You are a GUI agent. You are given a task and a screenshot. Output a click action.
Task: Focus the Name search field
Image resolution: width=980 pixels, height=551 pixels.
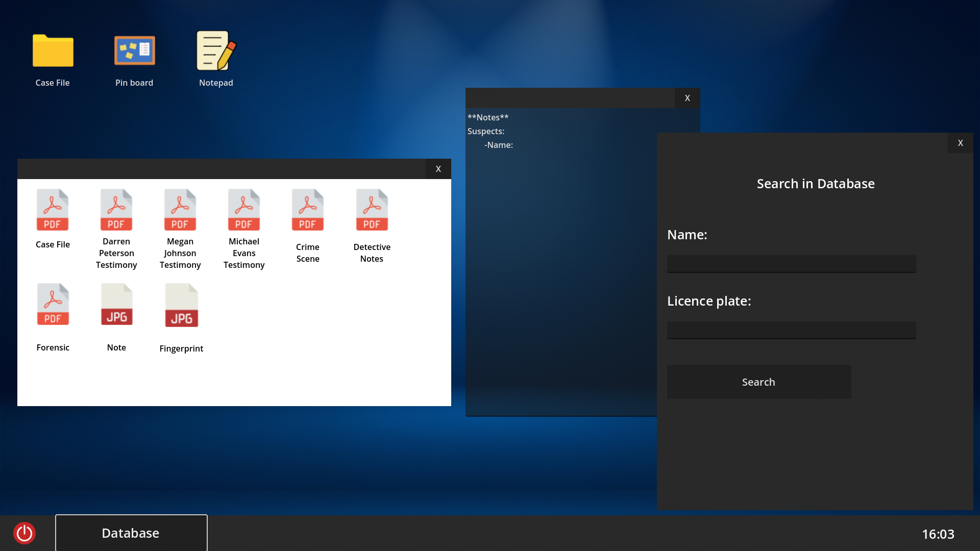[791, 264]
